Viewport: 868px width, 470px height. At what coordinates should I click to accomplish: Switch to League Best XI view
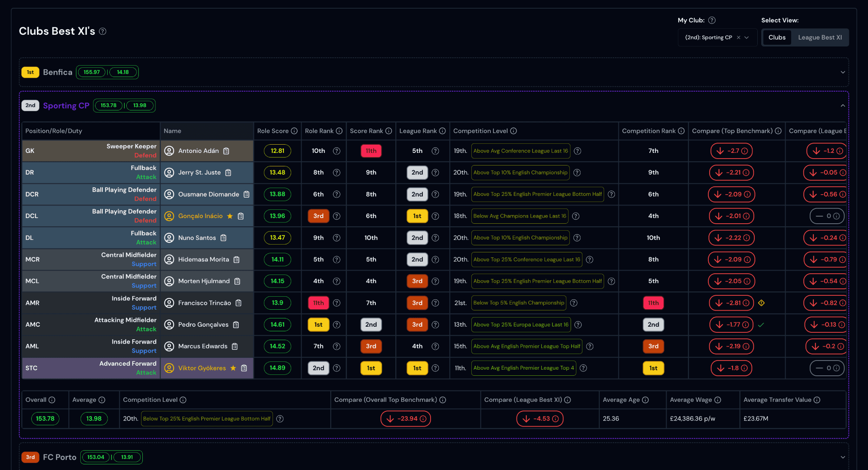819,37
